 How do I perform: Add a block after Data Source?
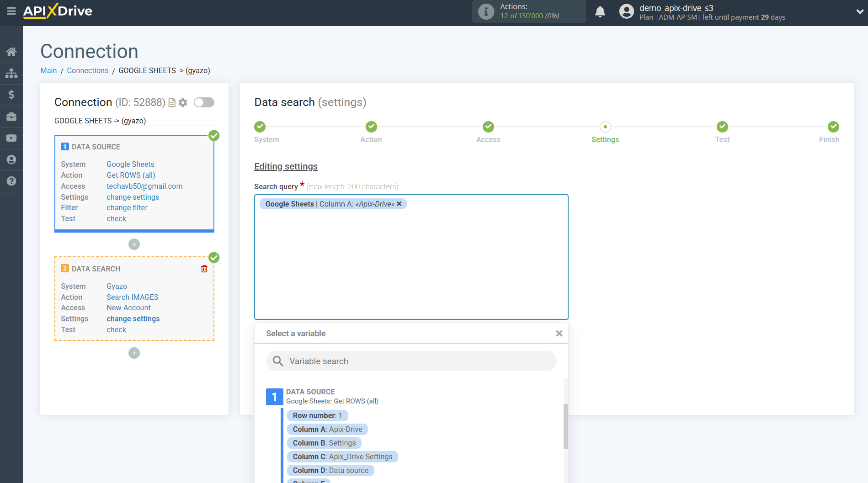(134, 244)
